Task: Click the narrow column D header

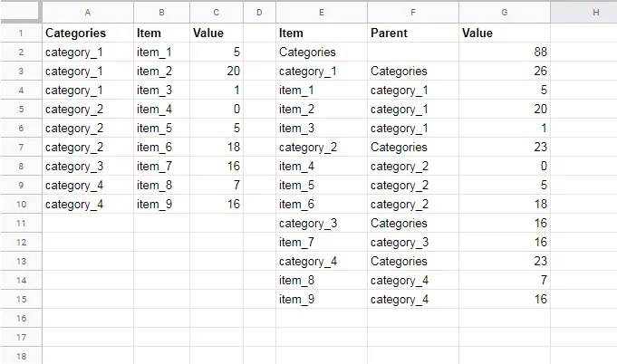Action: 259,13
